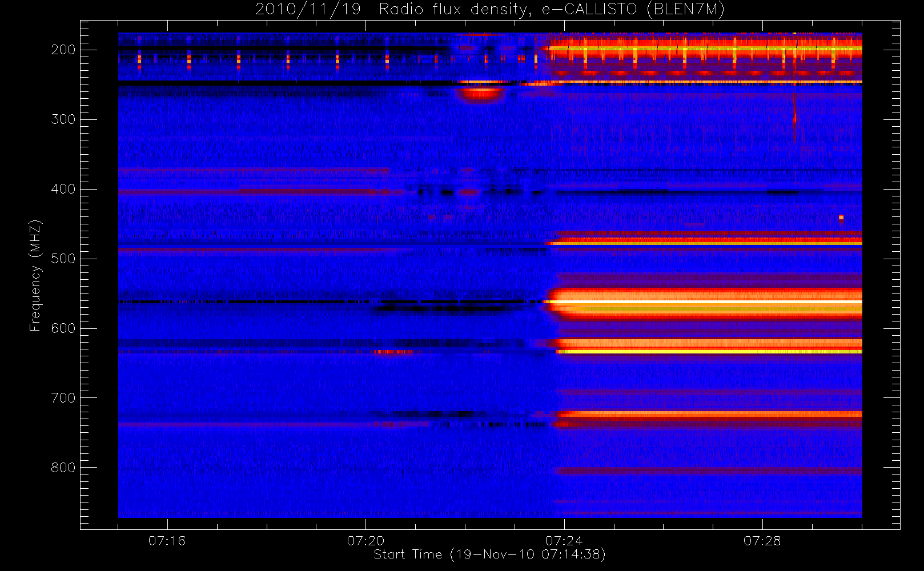
Task: Click the '07:28' time axis label
Action: point(762,541)
